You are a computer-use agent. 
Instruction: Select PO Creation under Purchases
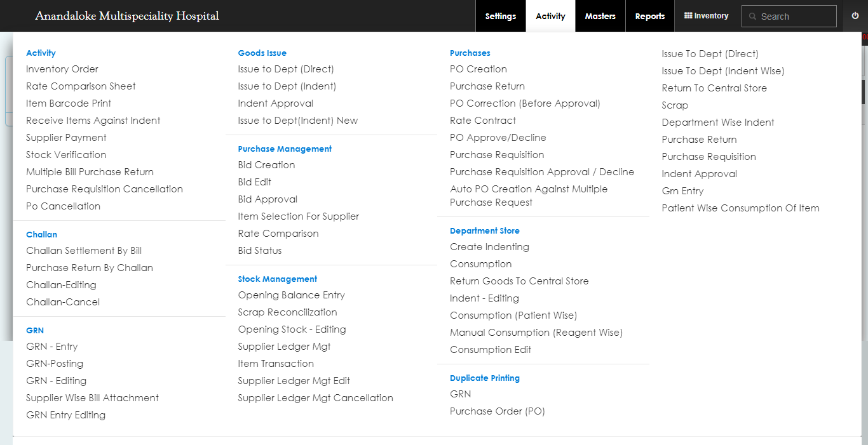click(478, 69)
